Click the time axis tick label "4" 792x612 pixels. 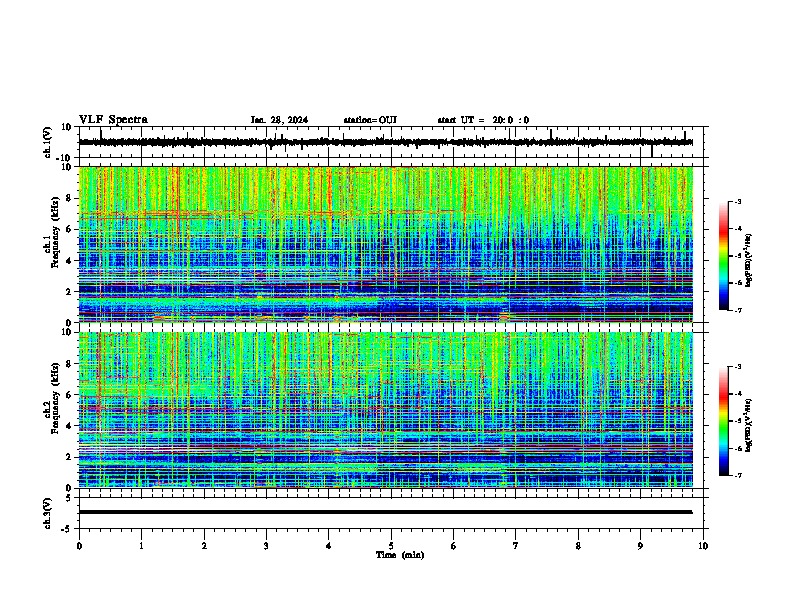click(329, 546)
